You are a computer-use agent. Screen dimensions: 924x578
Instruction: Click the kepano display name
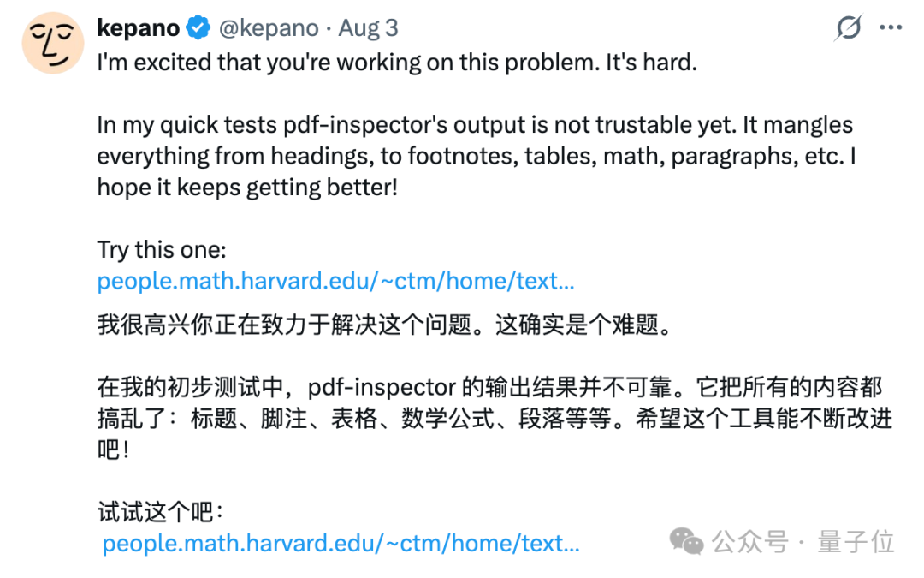coord(139,27)
